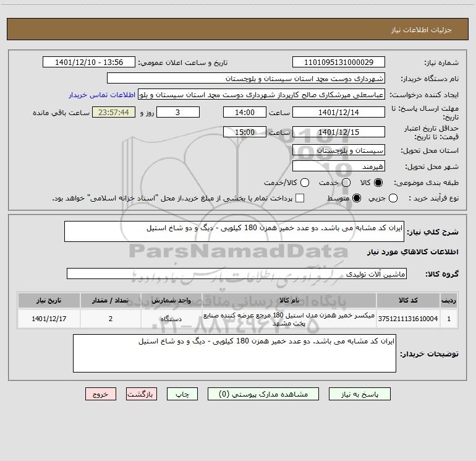Click the buyer notes text area

234,353
